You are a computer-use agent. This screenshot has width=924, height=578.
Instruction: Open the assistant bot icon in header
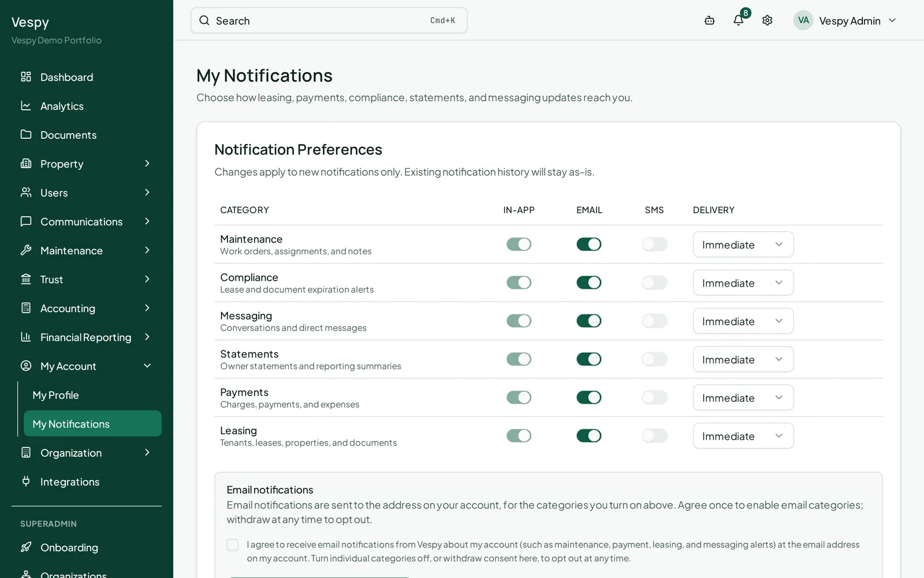pyautogui.click(x=710, y=20)
